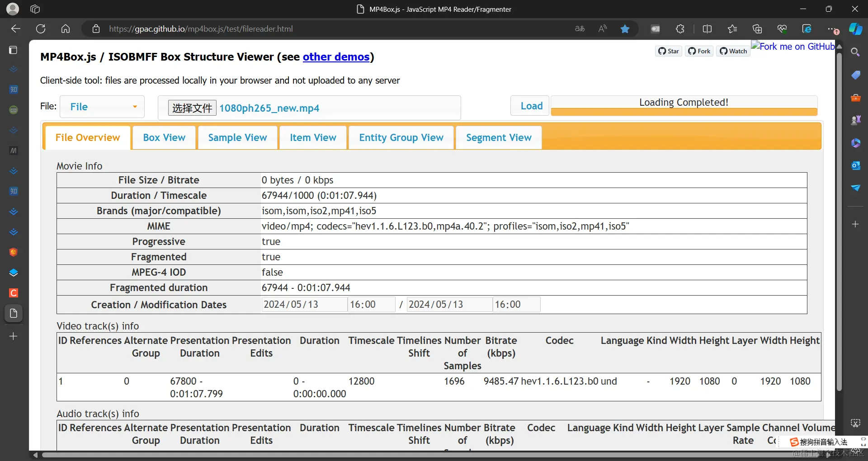This screenshot has height=461, width=868.
Task: Open Outlook from the Edge sidebar
Action: 855,165
